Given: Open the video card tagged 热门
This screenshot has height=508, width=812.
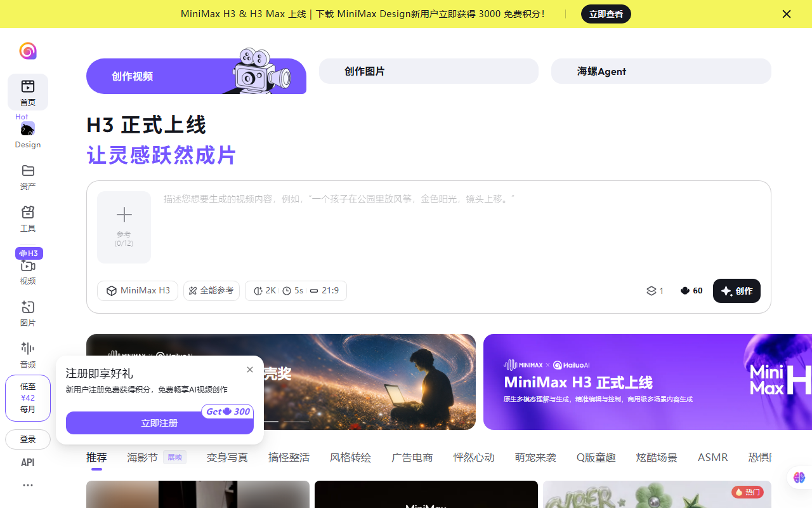Looking at the screenshot, I should pos(657,495).
